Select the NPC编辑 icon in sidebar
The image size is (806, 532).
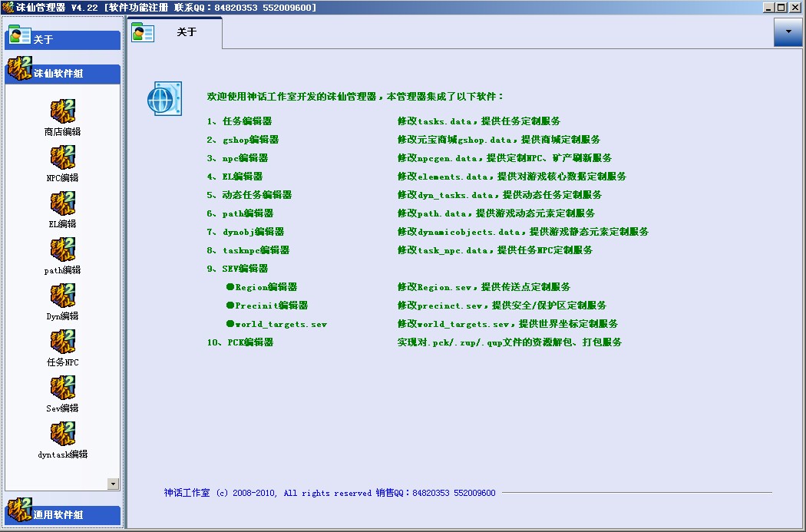(x=61, y=160)
